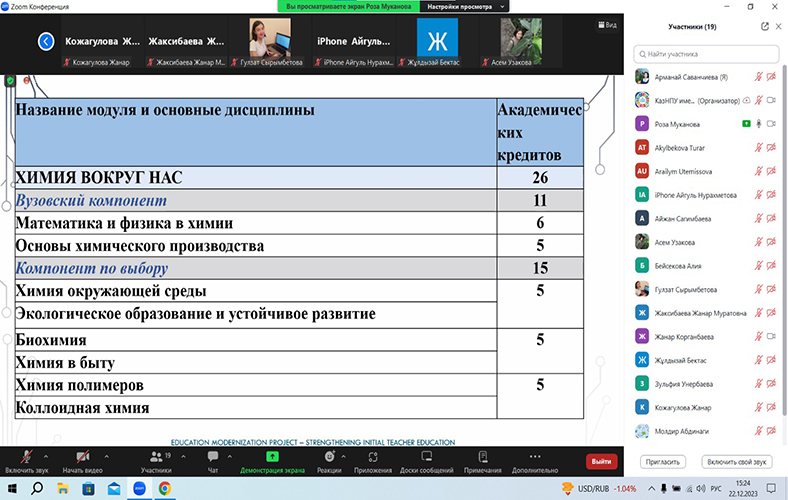The image size is (788, 500).
Task: Change layout using Вид view menu
Action: click(x=606, y=25)
